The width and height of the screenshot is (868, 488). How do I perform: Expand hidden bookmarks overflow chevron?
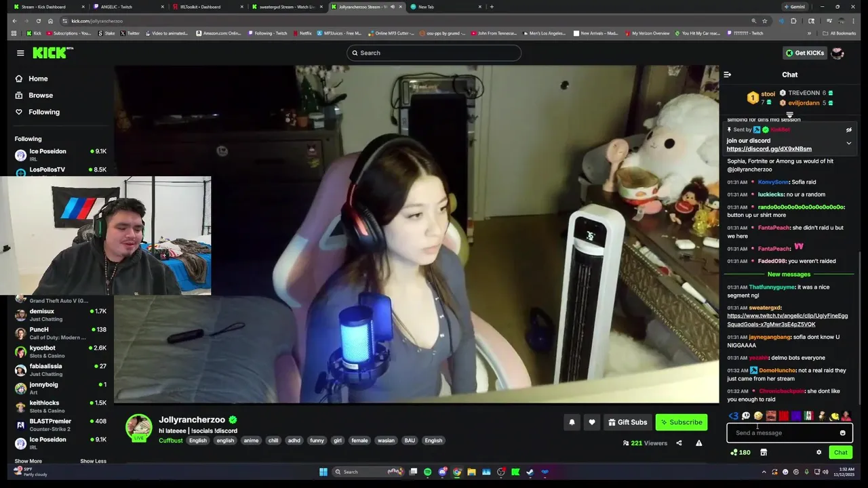[810, 33]
